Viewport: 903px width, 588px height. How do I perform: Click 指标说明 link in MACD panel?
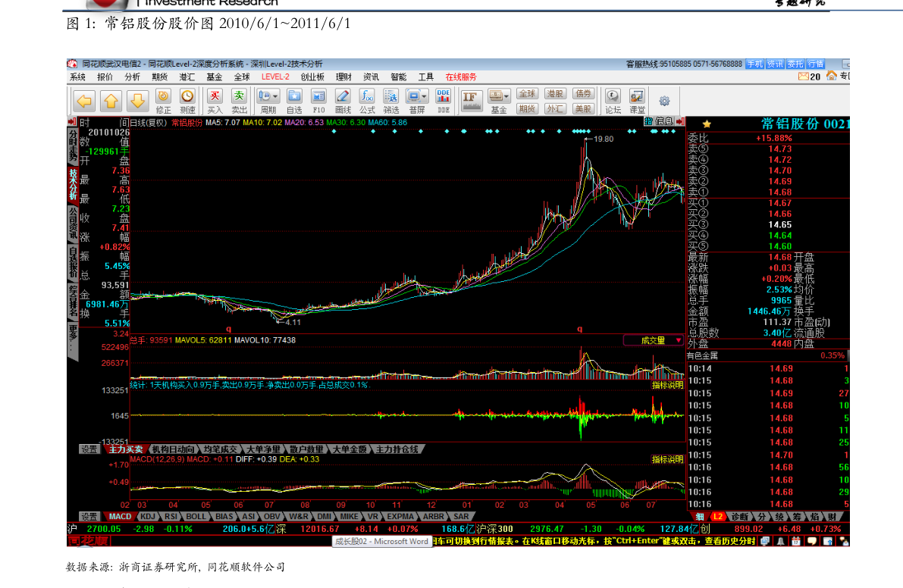point(667,459)
